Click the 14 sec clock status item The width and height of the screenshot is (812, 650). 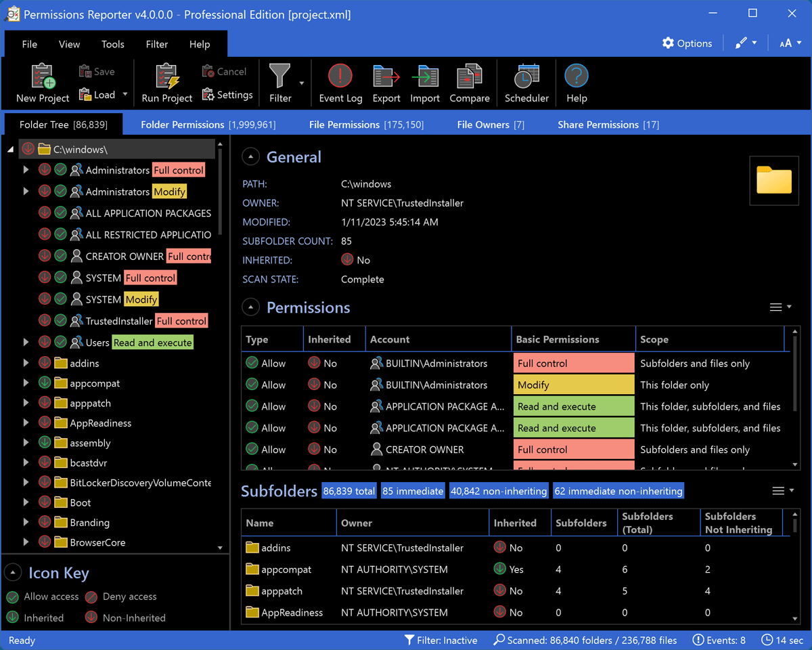pos(782,641)
